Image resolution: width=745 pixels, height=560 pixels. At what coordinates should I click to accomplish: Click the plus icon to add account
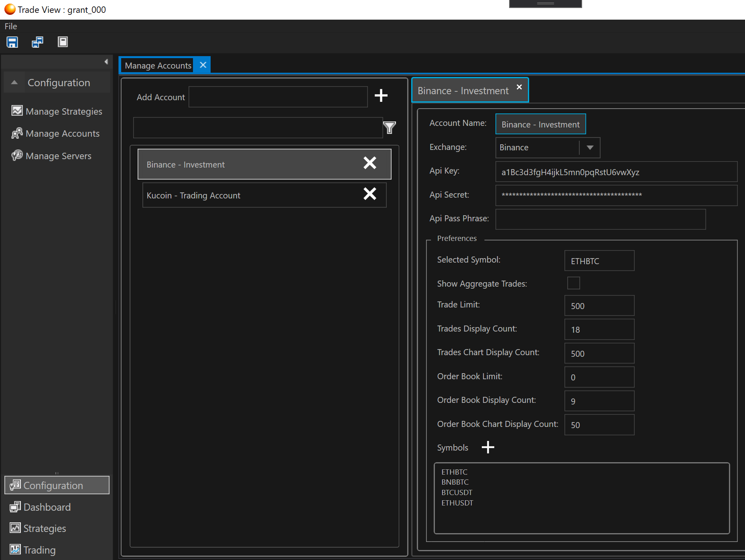381,95
